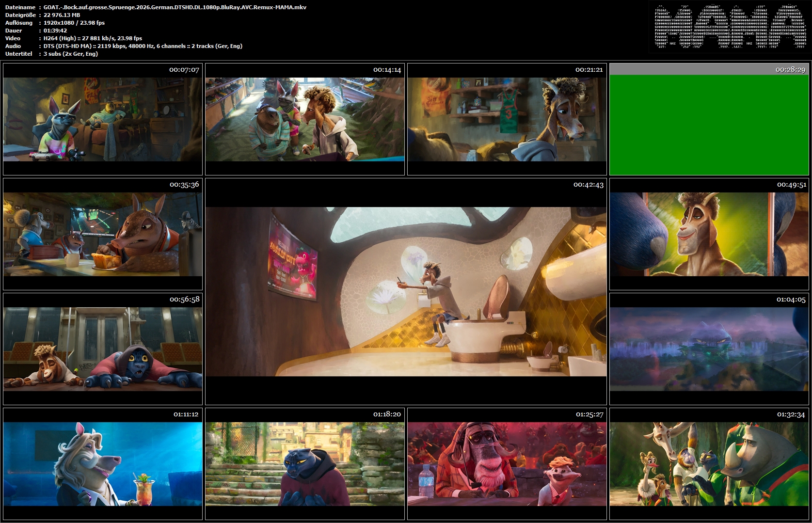Click the 00:14:14 timestamp label
The height and width of the screenshot is (523, 812).
click(387, 70)
